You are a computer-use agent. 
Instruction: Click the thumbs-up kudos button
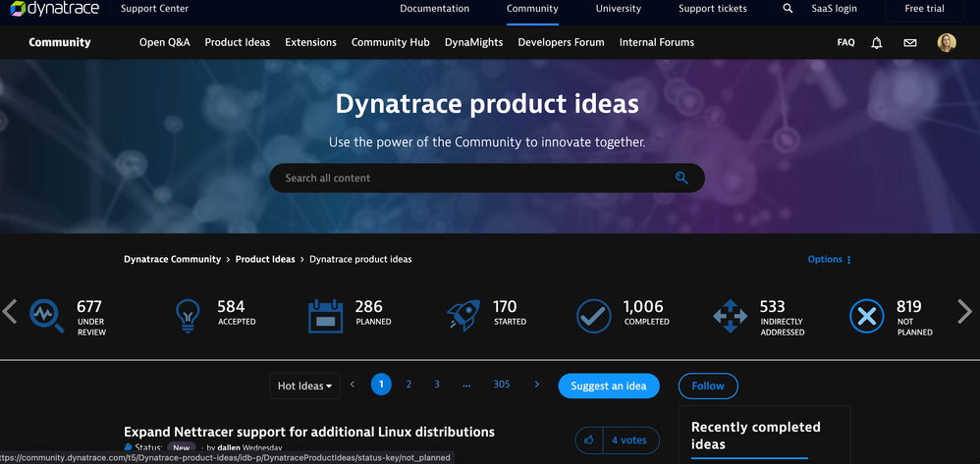(588, 440)
